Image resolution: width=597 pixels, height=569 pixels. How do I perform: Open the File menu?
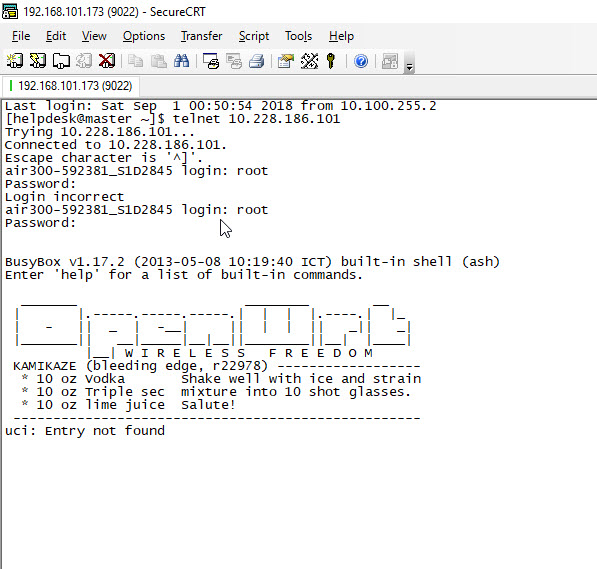click(x=21, y=36)
